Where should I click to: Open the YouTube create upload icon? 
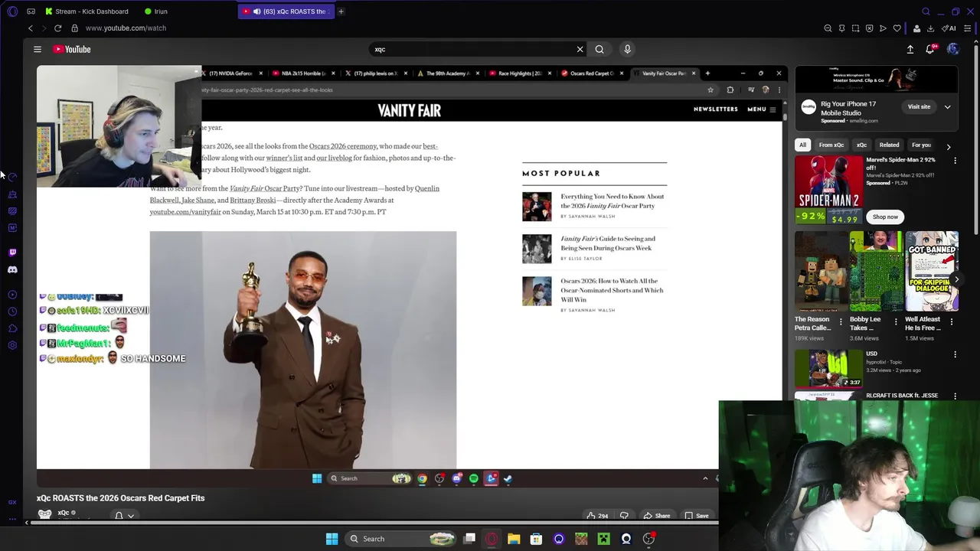[x=910, y=49]
